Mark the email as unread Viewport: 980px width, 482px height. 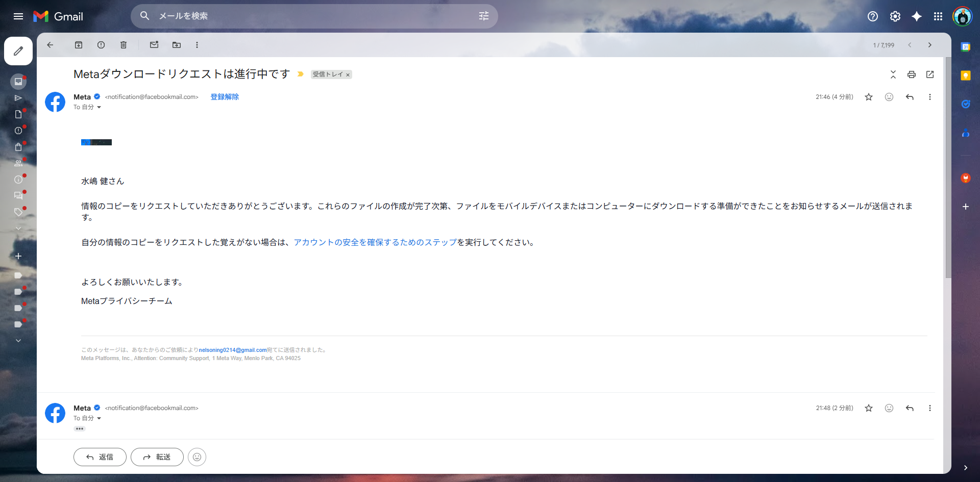tap(154, 45)
